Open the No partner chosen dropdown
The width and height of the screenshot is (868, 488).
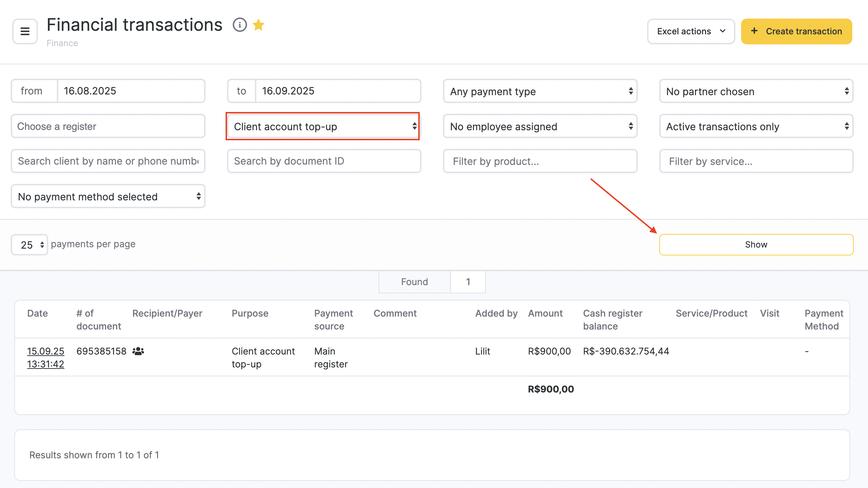click(756, 91)
